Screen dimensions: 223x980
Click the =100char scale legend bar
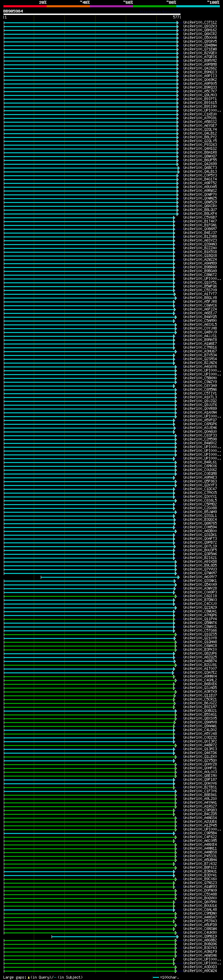click(155, 977)
